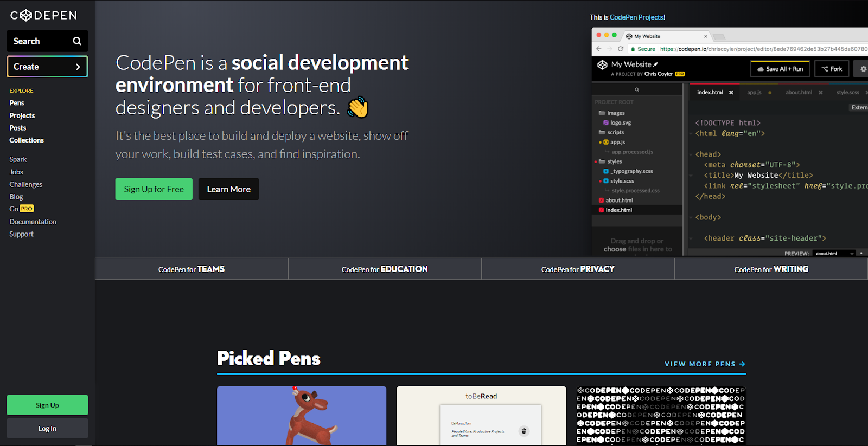The image size is (868, 446).
Task: Select _typography.scss in project tree
Action: (629, 171)
